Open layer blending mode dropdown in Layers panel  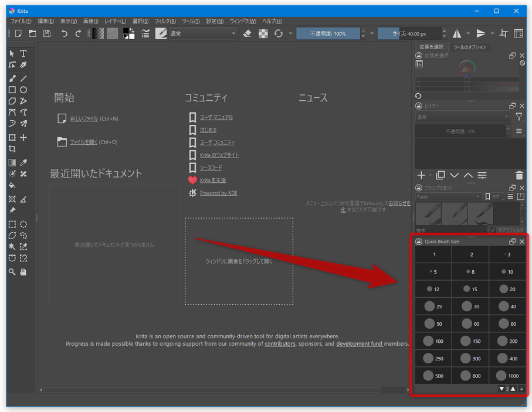point(463,117)
